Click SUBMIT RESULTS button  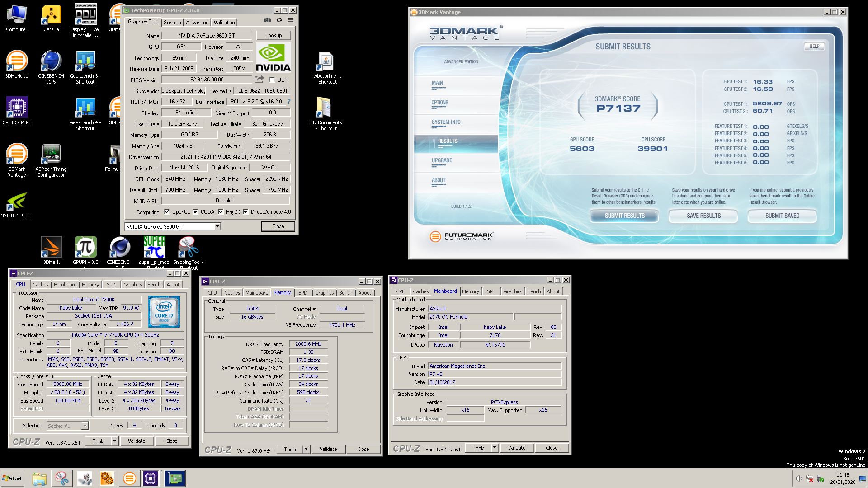pos(624,216)
